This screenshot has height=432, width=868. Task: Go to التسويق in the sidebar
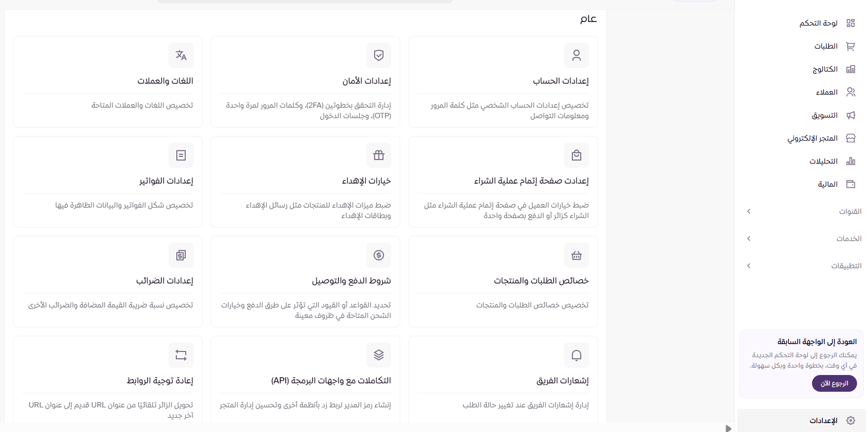pyautogui.click(x=825, y=115)
